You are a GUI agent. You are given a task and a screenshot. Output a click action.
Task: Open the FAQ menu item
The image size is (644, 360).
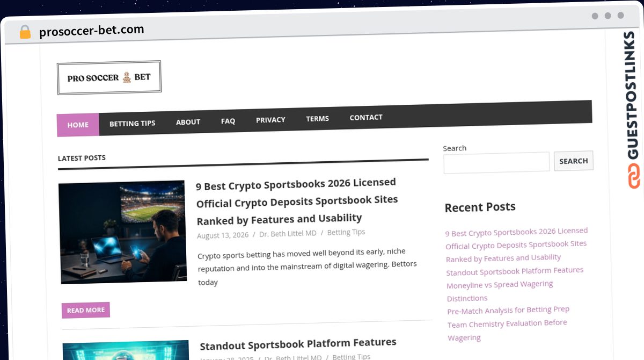click(228, 121)
